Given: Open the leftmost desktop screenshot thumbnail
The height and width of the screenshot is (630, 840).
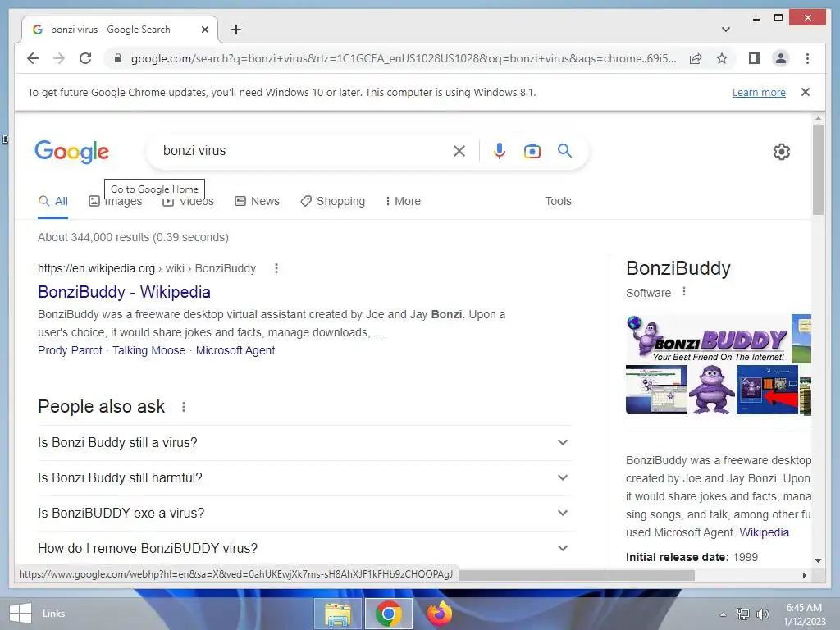Looking at the screenshot, I should 656,390.
